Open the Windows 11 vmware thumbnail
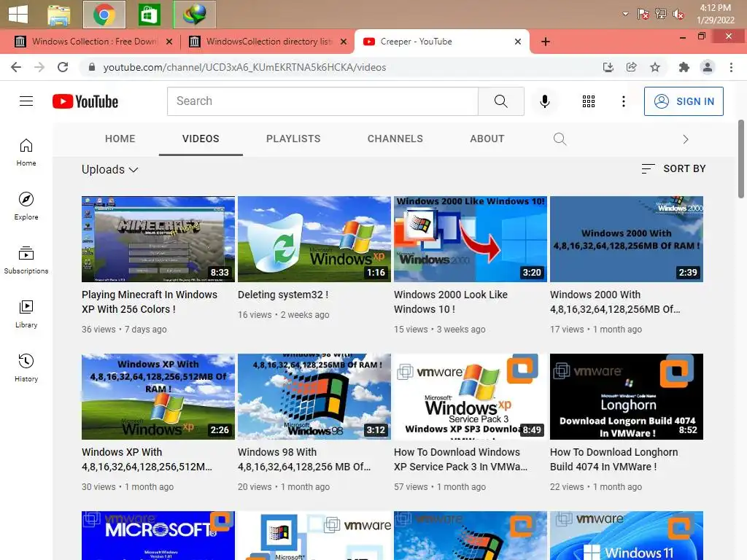 click(x=627, y=536)
